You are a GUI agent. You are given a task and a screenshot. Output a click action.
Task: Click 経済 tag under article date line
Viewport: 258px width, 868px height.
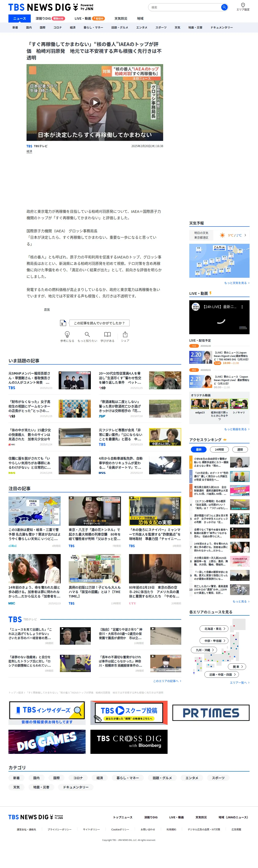(x=29, y=151)
